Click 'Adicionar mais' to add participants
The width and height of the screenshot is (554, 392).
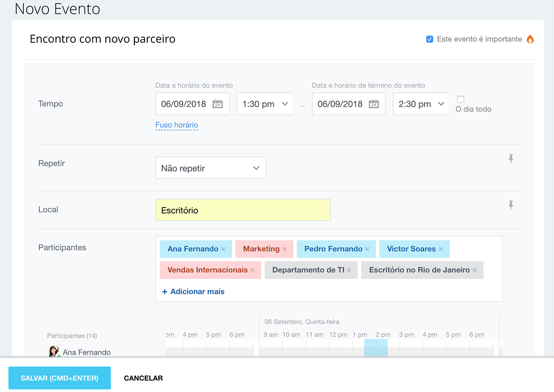point(193,291)
